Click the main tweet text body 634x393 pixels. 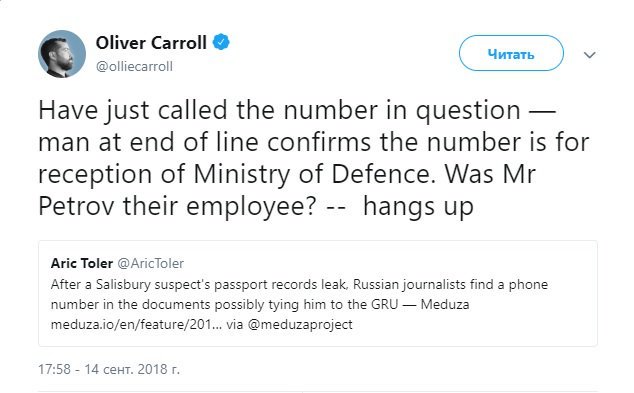tap(314, 158)
